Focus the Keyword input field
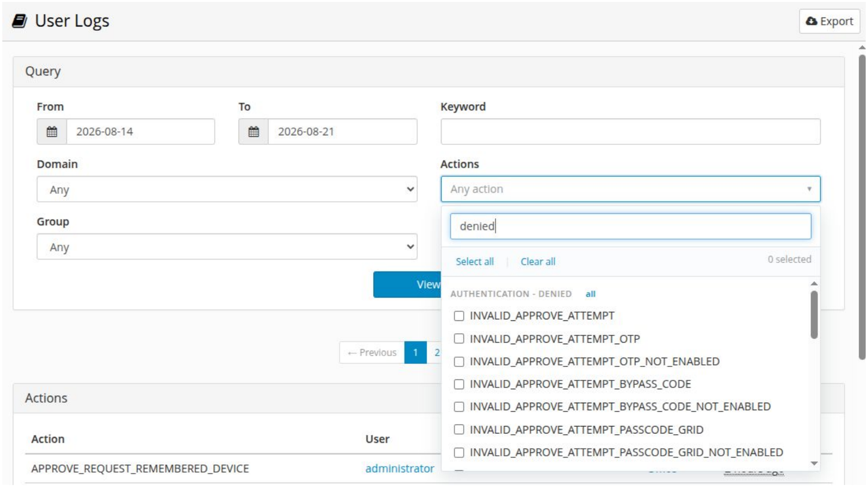This screenshot has height=487, width=868. click(630, 131)
